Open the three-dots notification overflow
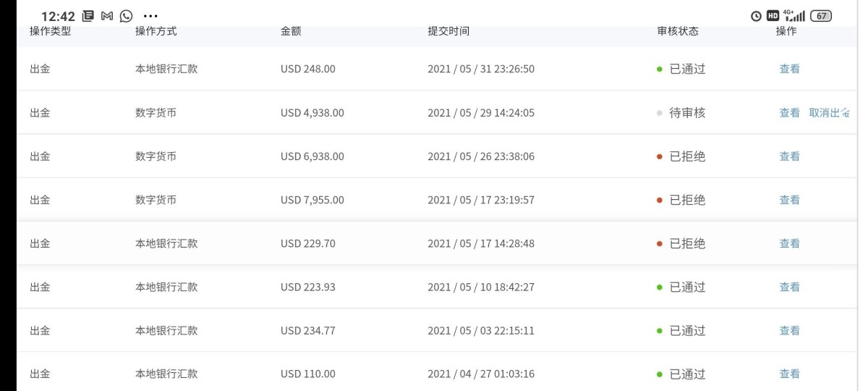This screenshot has width=868, height=391. [x=150, y=16]
